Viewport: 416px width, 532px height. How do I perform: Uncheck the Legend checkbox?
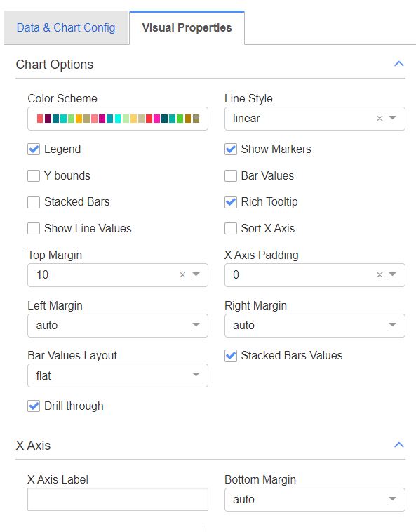pos(34,149)
